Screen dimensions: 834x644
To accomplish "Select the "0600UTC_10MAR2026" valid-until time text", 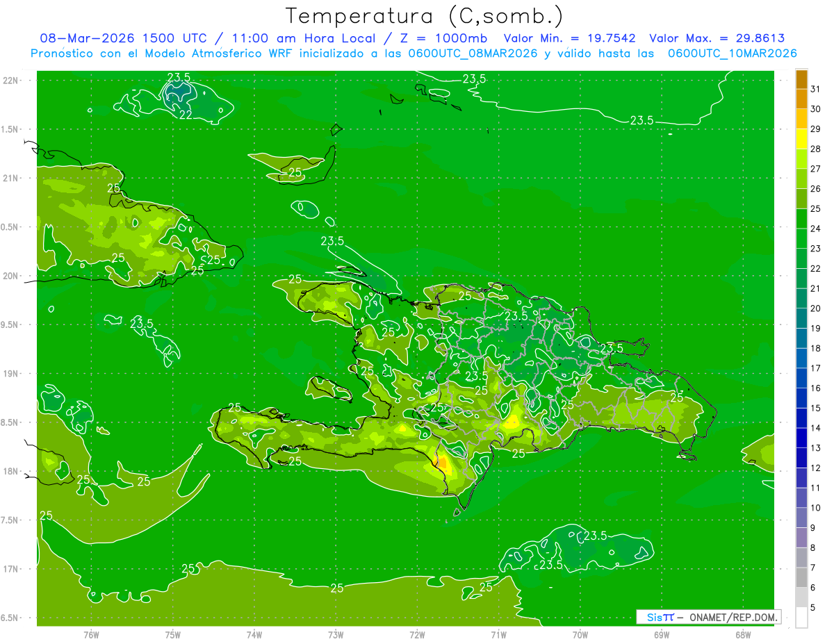I will coord(732,53).
